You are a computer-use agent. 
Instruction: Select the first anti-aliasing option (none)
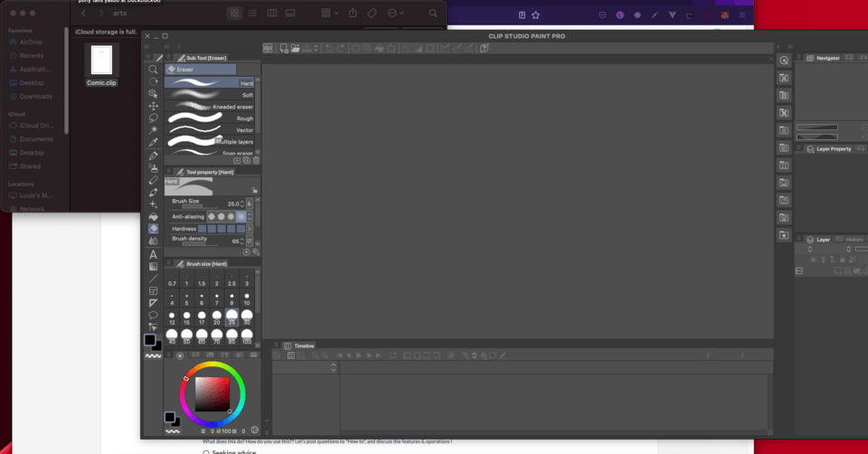pos(212,216)
